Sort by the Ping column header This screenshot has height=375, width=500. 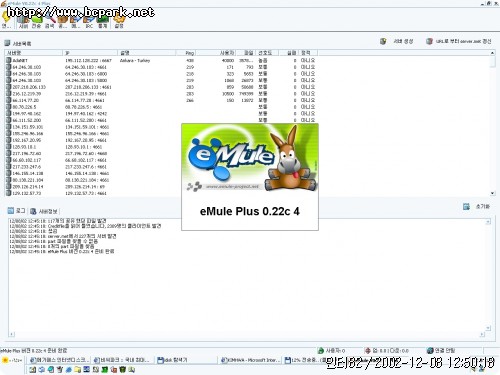click(x=186, y=53)
